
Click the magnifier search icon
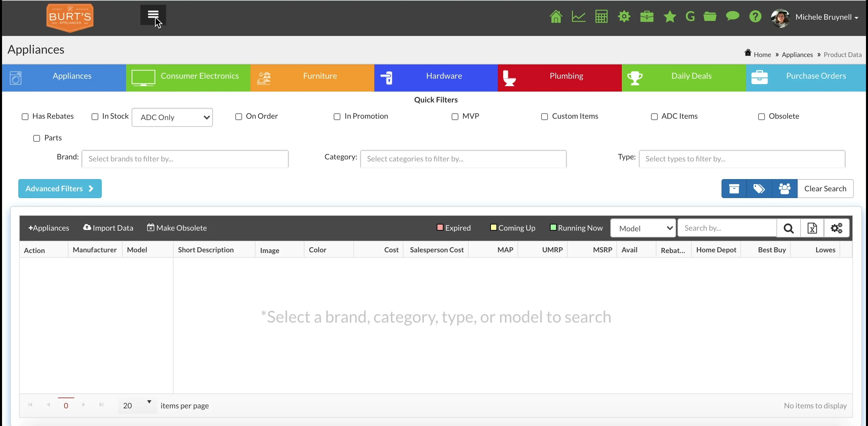(789, 228)
